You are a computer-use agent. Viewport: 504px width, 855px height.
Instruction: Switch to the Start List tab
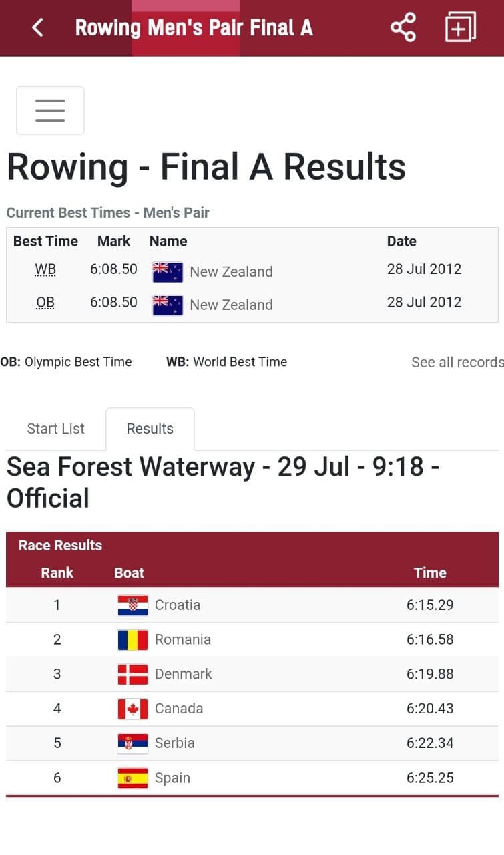point(56,429)
